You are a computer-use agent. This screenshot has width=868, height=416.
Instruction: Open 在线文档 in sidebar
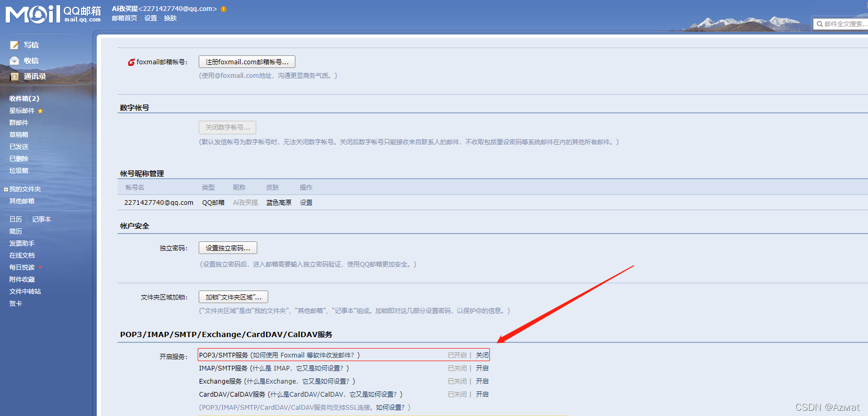coord(22,256)
